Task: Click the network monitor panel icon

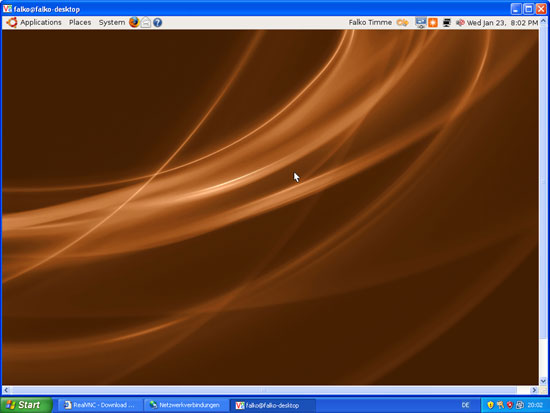Action: tap(447, 22)
